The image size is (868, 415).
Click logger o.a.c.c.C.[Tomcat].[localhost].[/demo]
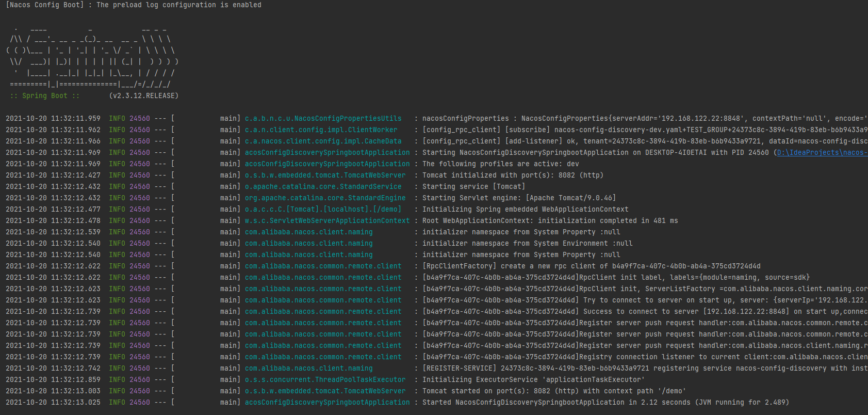coord(323,209)
